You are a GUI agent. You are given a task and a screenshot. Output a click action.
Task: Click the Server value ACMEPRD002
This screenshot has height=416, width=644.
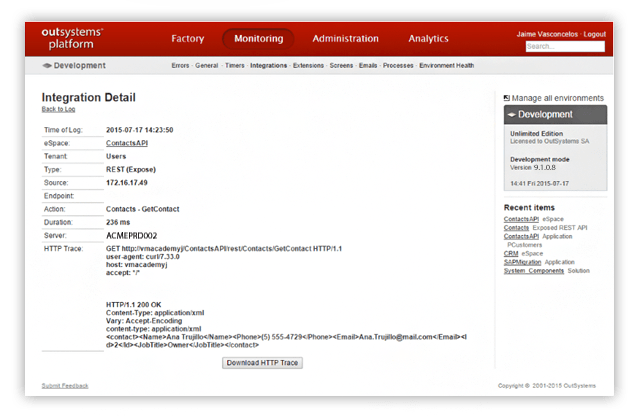(131, 236)
